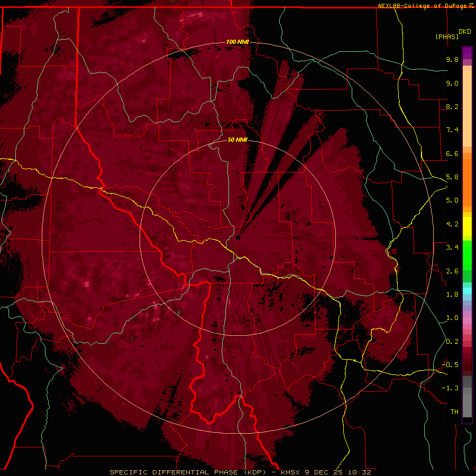Click the DKD legend unit label
Image resolution: width=476 pixels, height=476 pixels.
pyautogui.click(x=464, y=32)
